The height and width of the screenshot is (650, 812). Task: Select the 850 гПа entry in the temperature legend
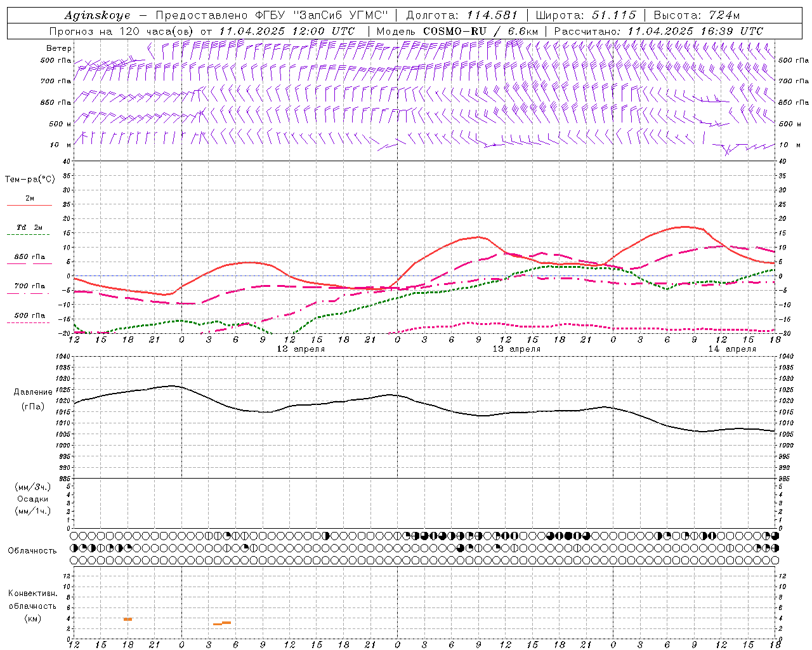click(x=29, y=257)
